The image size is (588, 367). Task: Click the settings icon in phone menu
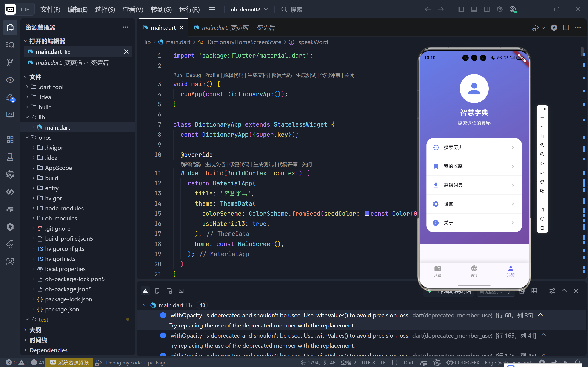point(435,204)
